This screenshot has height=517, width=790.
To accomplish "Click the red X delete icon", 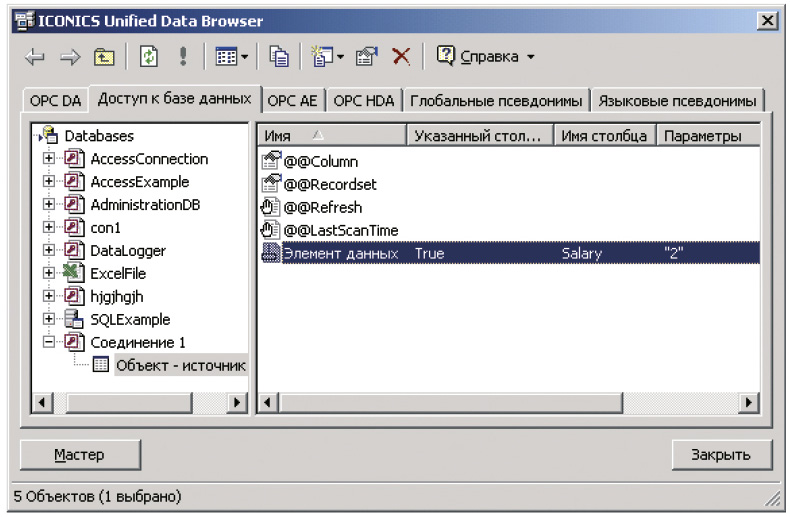I will (x=401, y=56).
